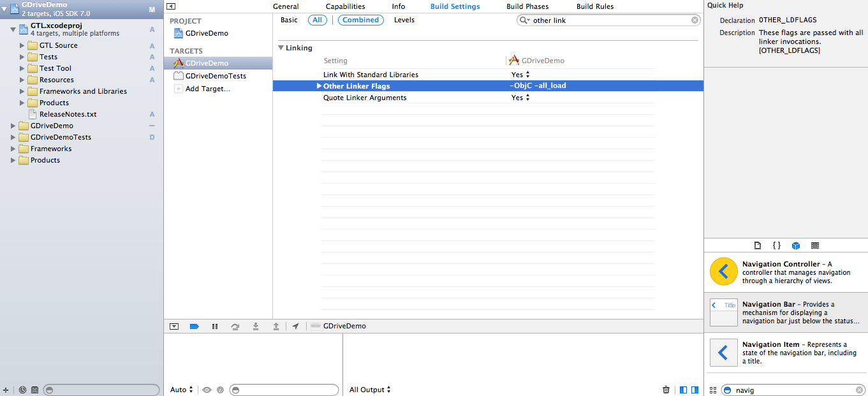Open the General tab
Viewport: 868px width, 396px height.
click(286, 6)
